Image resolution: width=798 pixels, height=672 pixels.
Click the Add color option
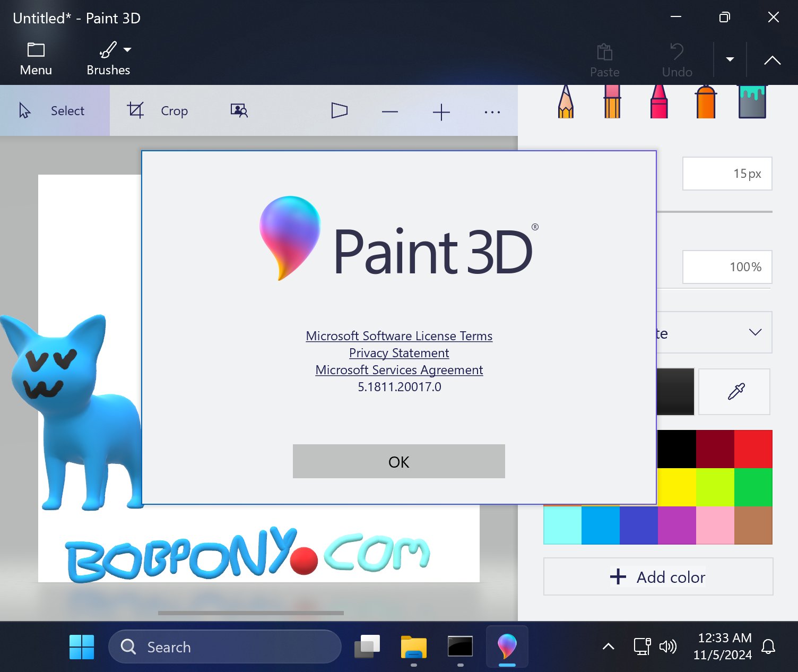657,576
